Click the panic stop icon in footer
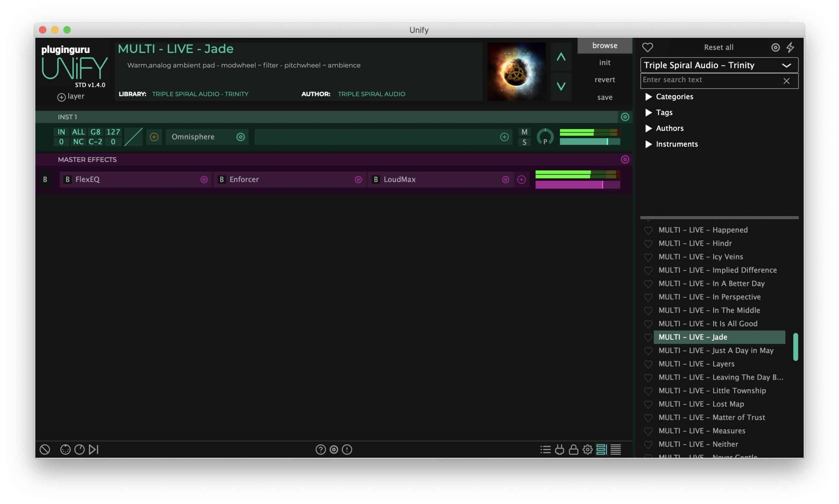This screenshot has width=839, height=504. [x=45, y=449]
